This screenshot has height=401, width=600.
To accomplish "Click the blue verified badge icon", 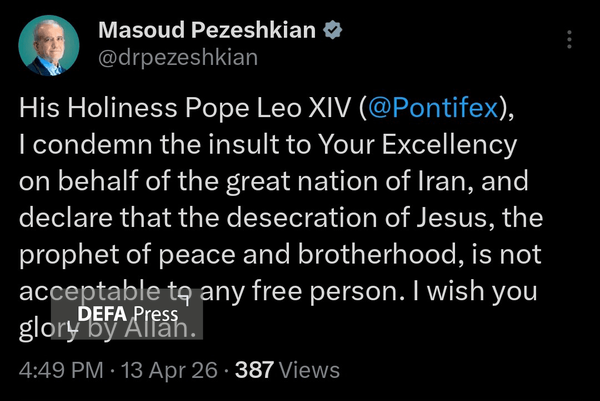I will (332, 31).
